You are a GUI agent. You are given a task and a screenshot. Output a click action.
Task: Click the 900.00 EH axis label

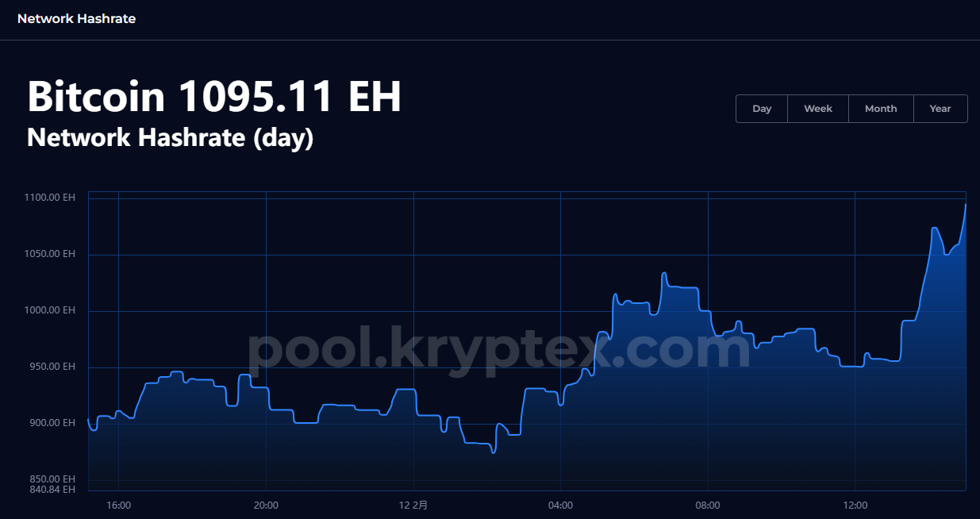point(52,423)
